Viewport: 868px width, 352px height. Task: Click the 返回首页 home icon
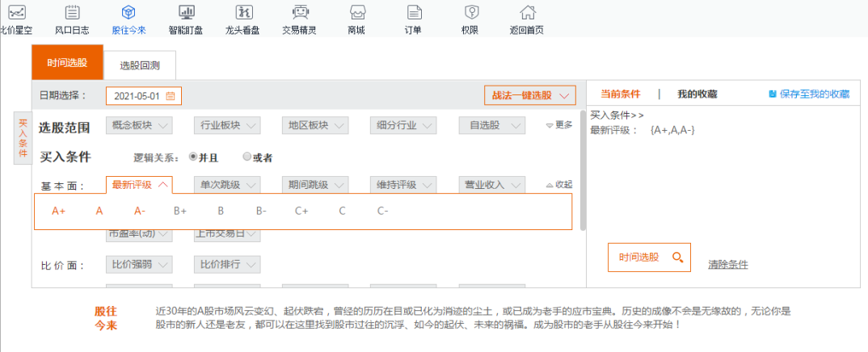(x=528, y=11)
